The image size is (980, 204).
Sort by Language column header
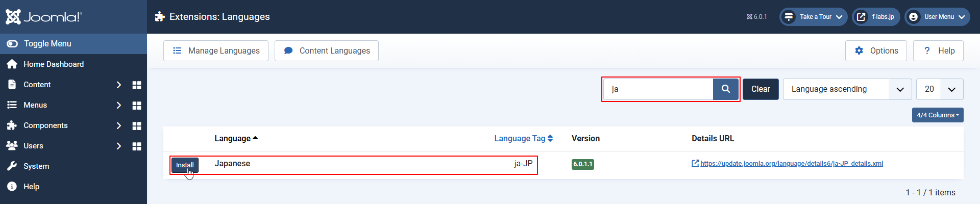click(236, 138)
